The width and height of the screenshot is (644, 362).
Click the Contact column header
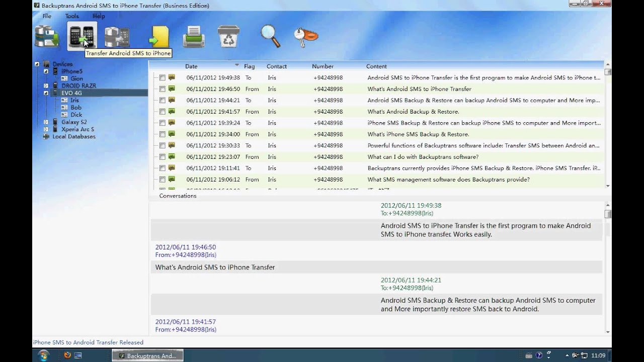point(276,66)
